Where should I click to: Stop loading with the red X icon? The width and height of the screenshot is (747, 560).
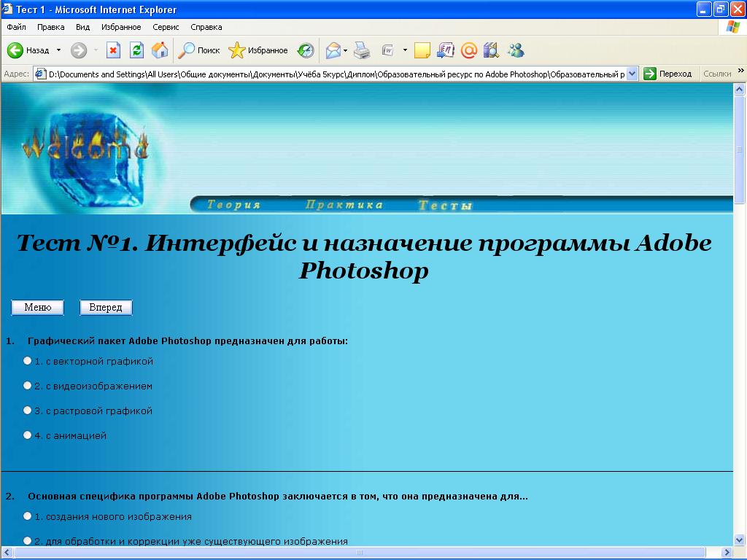(x=113, y=50)
